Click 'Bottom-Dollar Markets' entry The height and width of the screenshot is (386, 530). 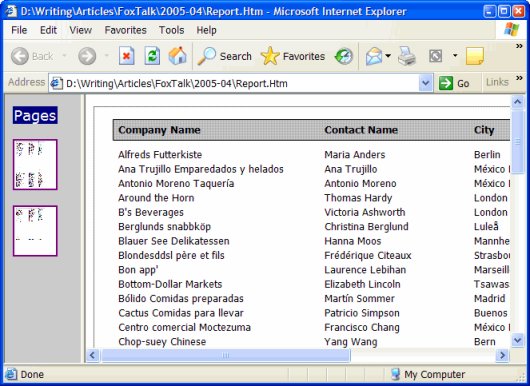coord(170,284)
